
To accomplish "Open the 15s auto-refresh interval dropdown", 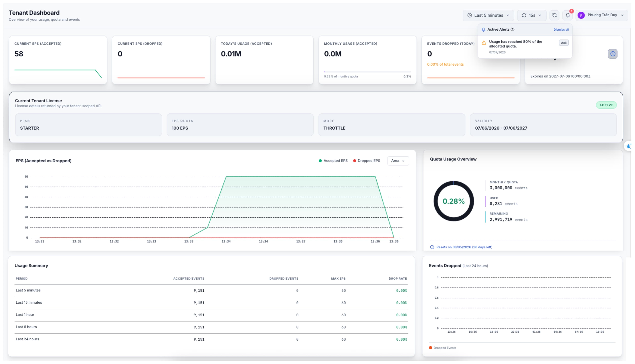I will click(532, 15).
